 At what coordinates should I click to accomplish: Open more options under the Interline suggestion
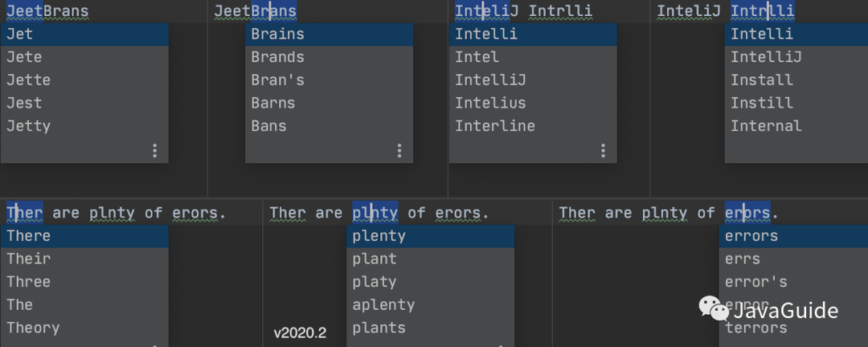(x=604, y=150)
